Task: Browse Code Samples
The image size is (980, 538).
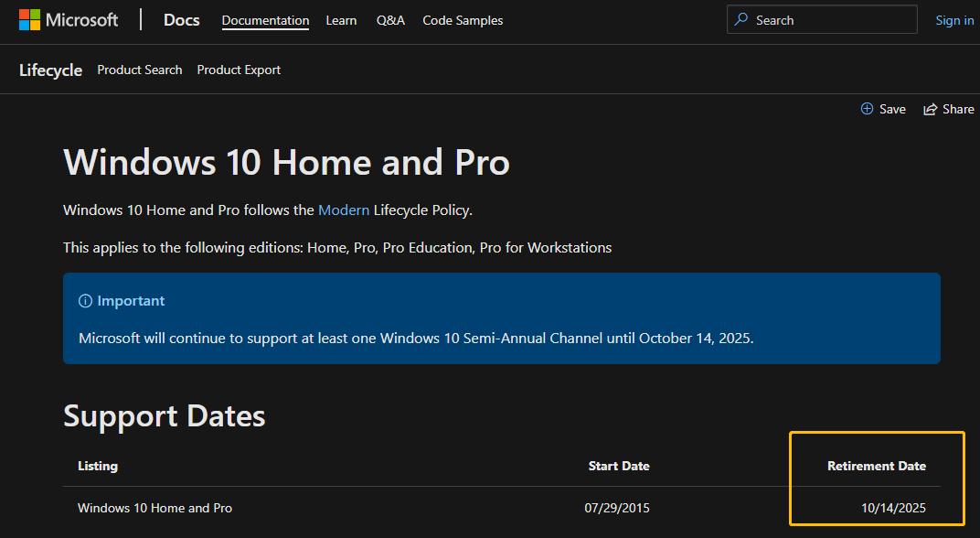Action: [463, 20]
